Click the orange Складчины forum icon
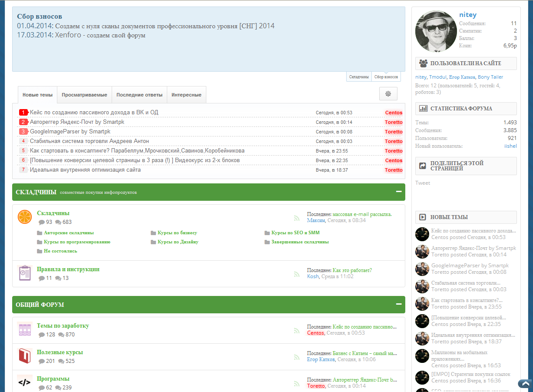 click(25, 217)
